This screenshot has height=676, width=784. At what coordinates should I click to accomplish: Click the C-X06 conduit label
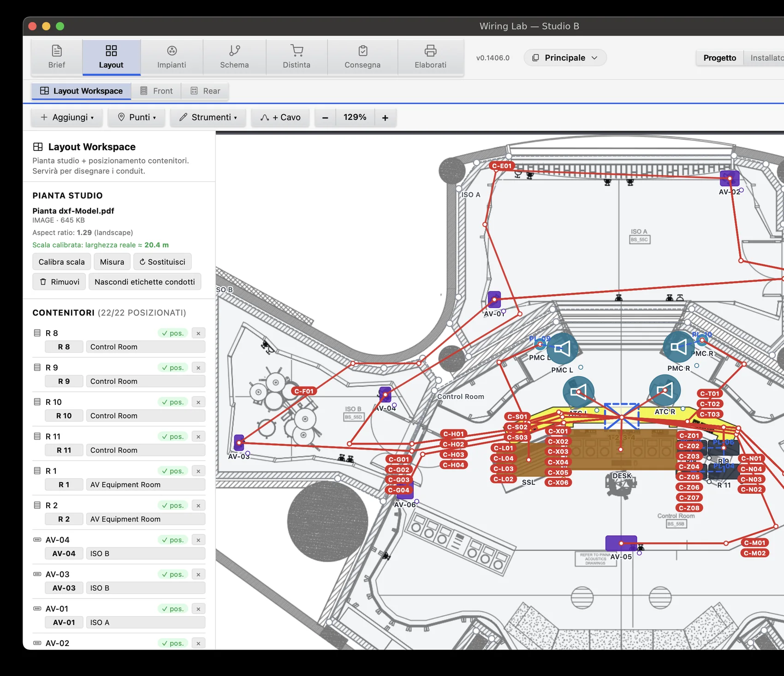click(558, 483)
